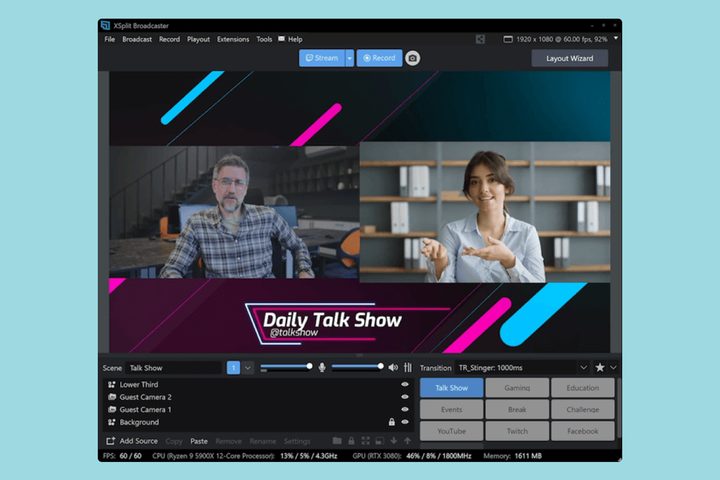Viewport: 720px width, 480px height.
Task: Click the Layout Wizard button
Action: click(569, 58)
